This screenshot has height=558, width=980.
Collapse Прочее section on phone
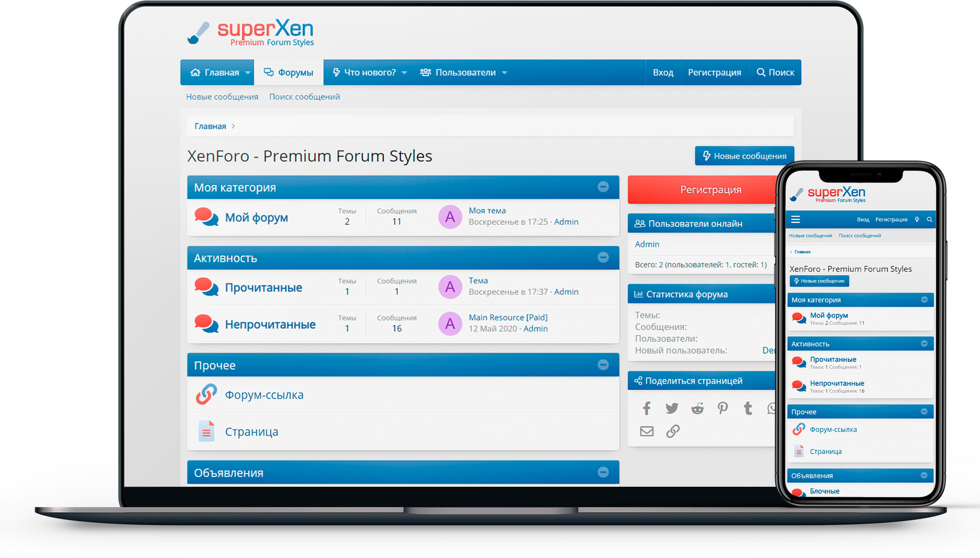point(924,411)
